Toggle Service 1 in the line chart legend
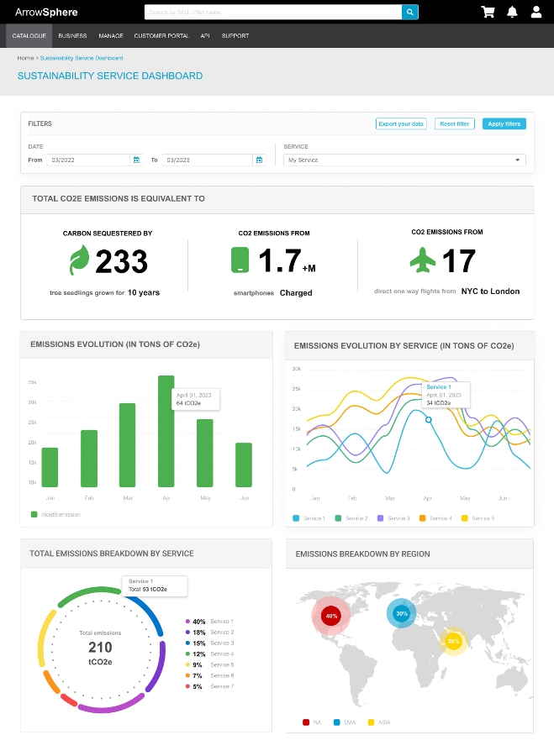The image size is (554, 756). point(309,518)
